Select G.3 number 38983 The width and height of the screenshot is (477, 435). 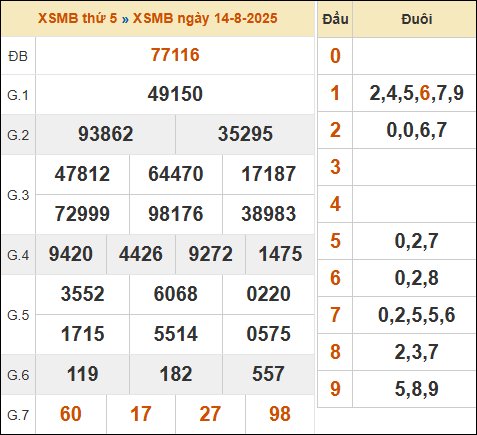269,214
